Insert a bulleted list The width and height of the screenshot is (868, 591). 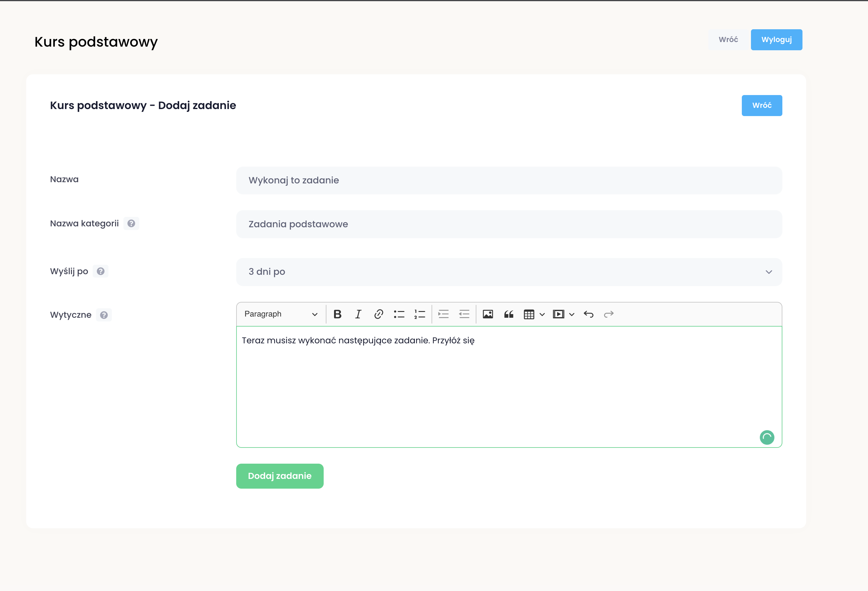(399, 314)
